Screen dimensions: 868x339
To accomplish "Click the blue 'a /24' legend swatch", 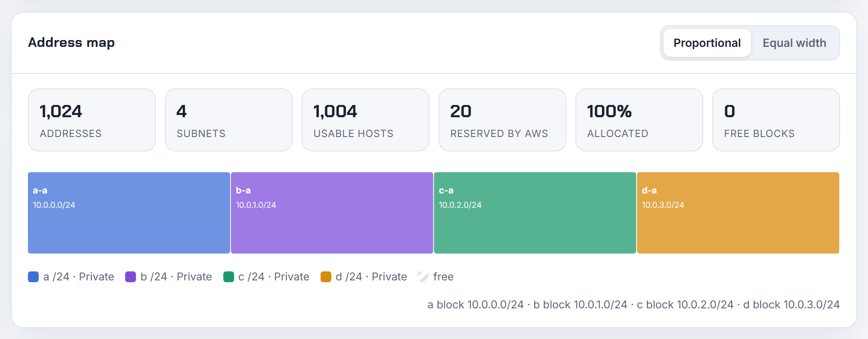I will click(x=33, y=277).
